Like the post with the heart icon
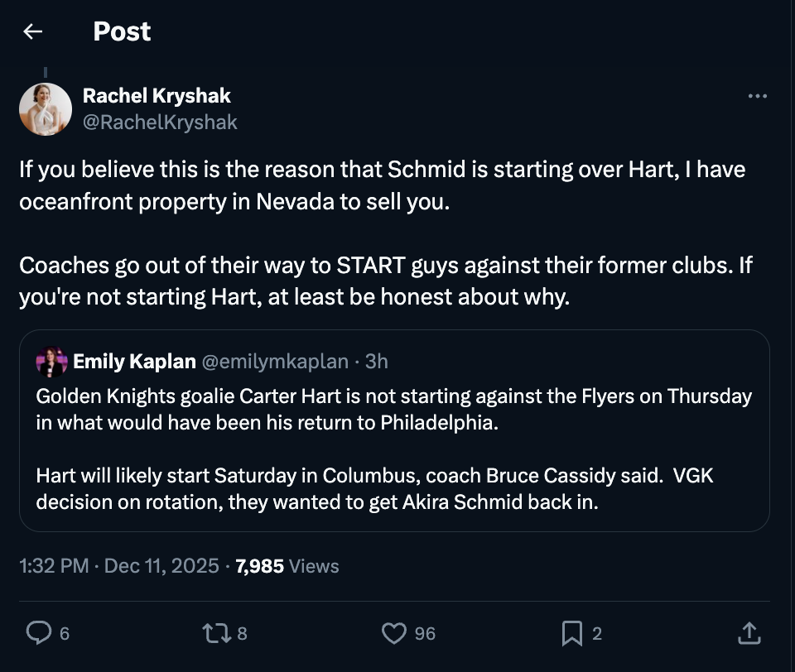795x672 pixels. [x=393, y=633]
